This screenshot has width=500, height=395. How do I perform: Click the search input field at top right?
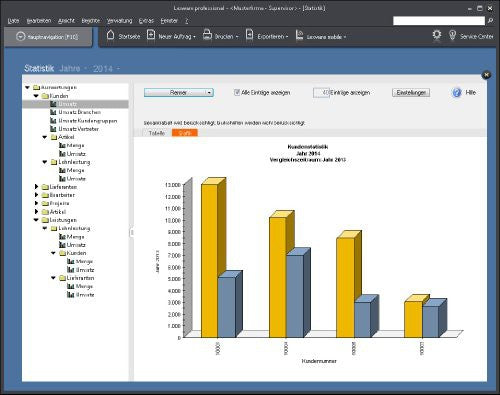tap(439, 21)
